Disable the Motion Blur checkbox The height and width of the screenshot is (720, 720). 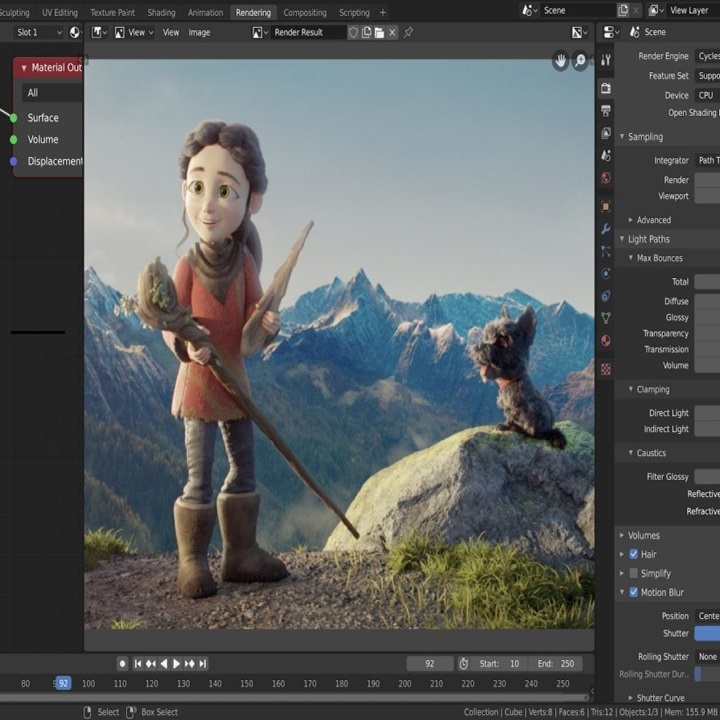click(634, 592)
